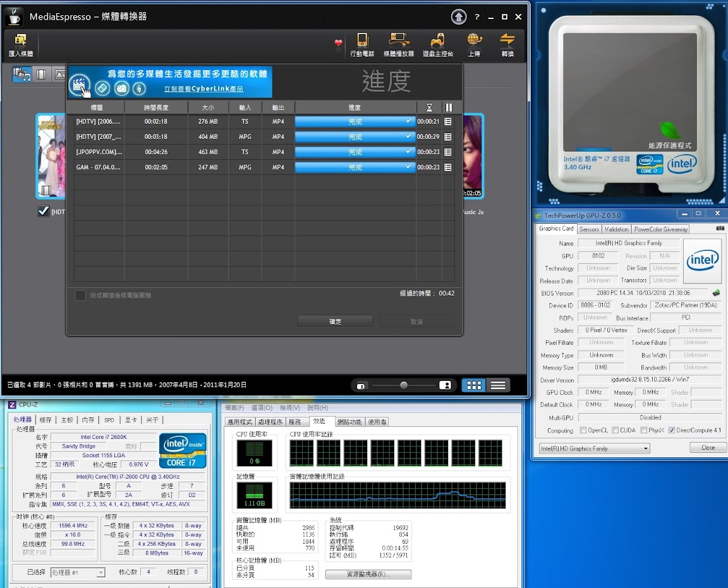Toggle shutdown after conversion checkbox
This screenshot has width=728, height=588.
pyautogui.click(x=80, y=295)
